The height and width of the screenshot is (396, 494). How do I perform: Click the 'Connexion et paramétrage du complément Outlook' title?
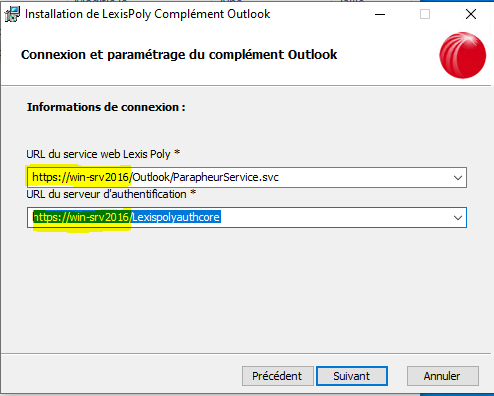click(x=179, y=55)
